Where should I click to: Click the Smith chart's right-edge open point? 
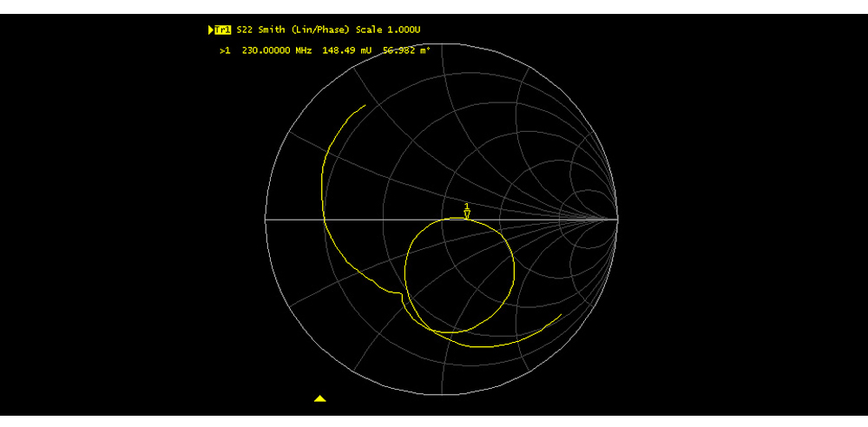click(617, 220)
